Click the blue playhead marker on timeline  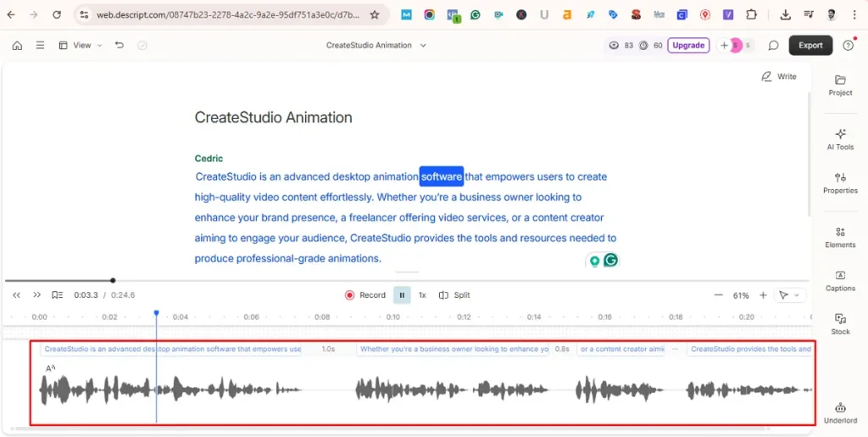[156, 313]
